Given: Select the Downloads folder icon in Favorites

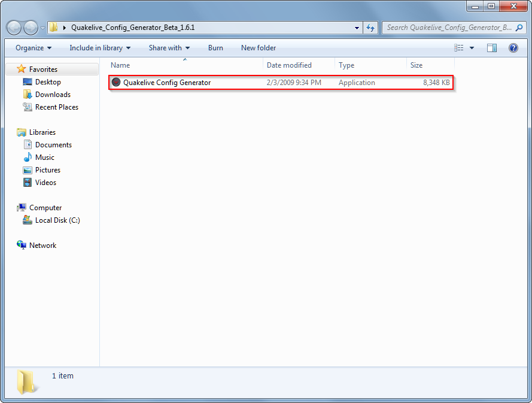Looking at the screenshot, I should (27, 95).
